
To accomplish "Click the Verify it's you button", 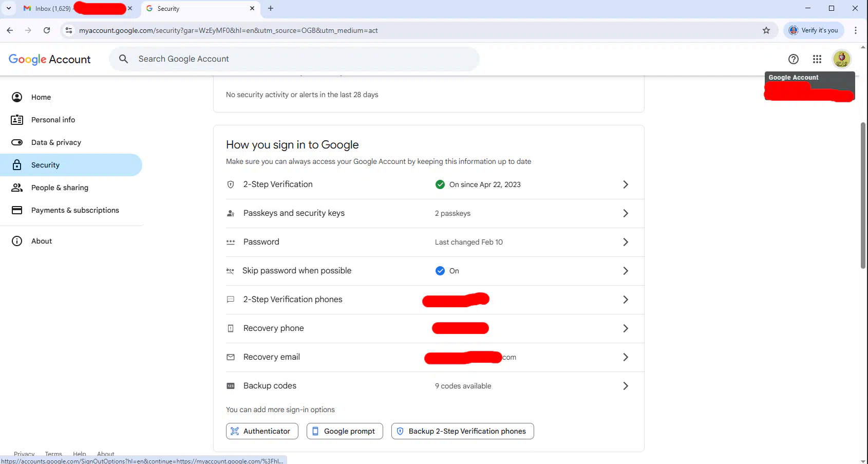I will pos(814,30).
